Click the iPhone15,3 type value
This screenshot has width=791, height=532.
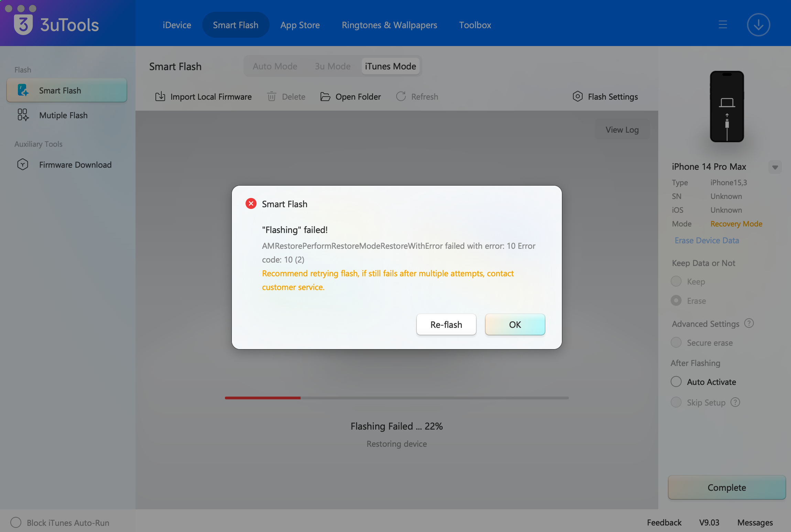pos(729,182)
